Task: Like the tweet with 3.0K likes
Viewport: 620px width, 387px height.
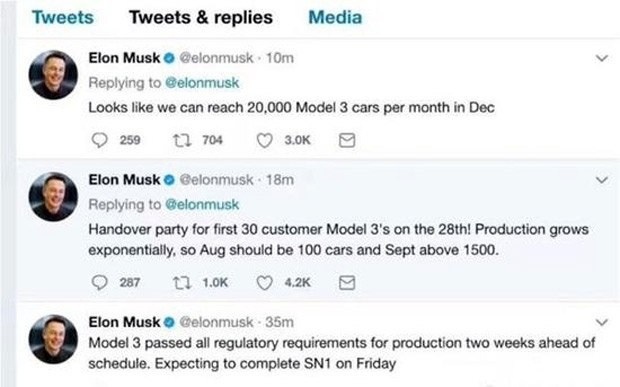Action: click(265, 140)
